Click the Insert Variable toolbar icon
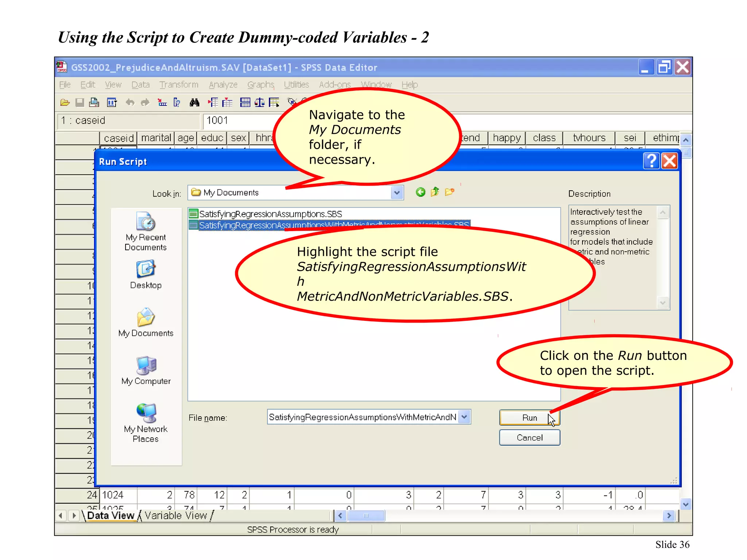The width and height of the screenshot is (747, 560). [227, 103]
